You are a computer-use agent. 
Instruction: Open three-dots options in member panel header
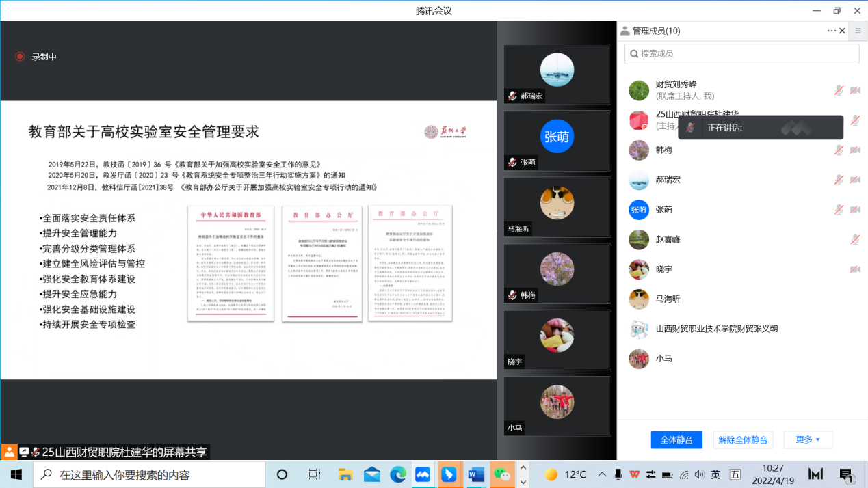coord(831,31)
